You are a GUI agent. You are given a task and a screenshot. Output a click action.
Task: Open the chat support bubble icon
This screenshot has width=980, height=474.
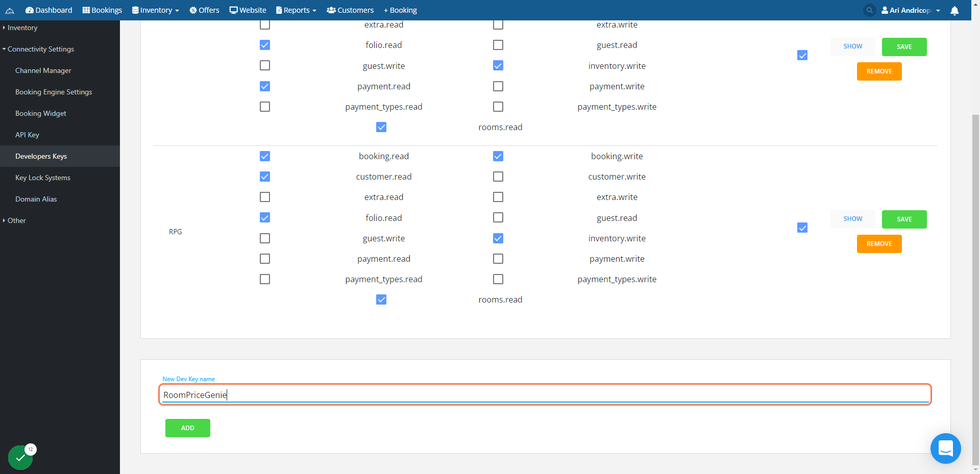click(945, 448)
